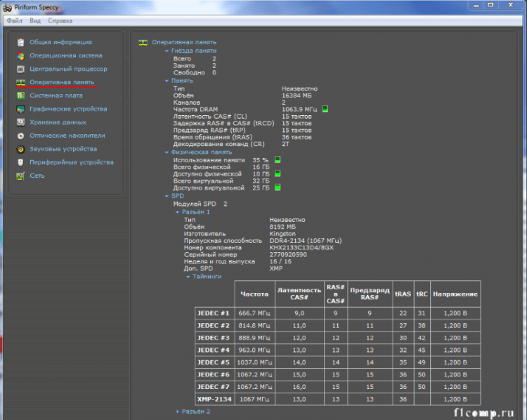Click the General information clipboard icon
Viewport: 527px width, 420px height.
click(x=21, y=42)
